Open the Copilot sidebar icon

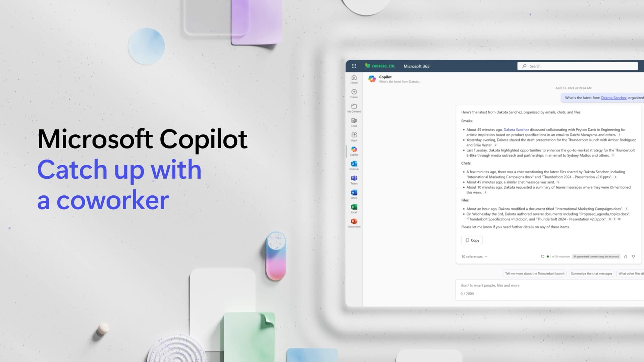[354, 149]
